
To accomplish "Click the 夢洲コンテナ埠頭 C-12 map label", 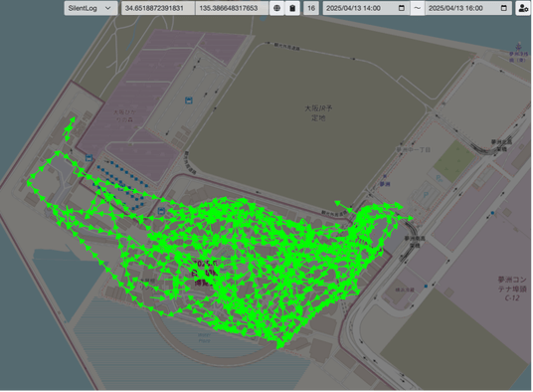I will click(512, 289).
